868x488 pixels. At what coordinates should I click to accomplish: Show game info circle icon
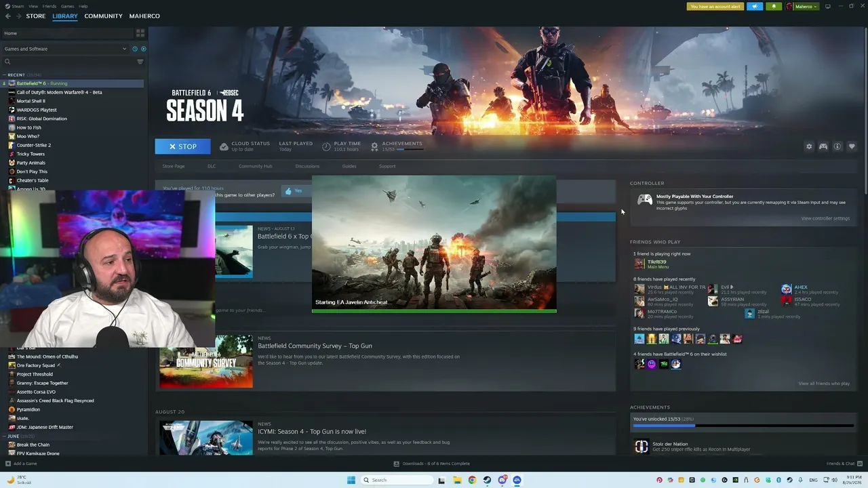837,146
